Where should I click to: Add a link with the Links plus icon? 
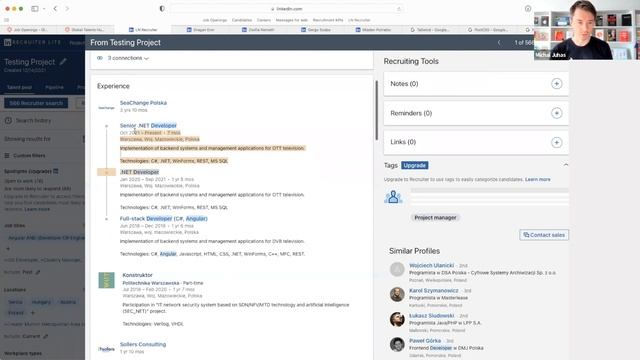[556, 142]
